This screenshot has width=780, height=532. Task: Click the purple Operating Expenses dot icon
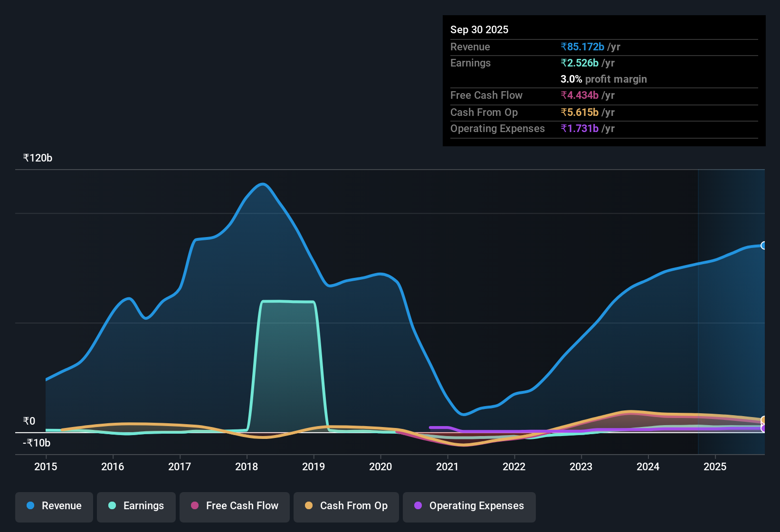[x=418, y=506]
